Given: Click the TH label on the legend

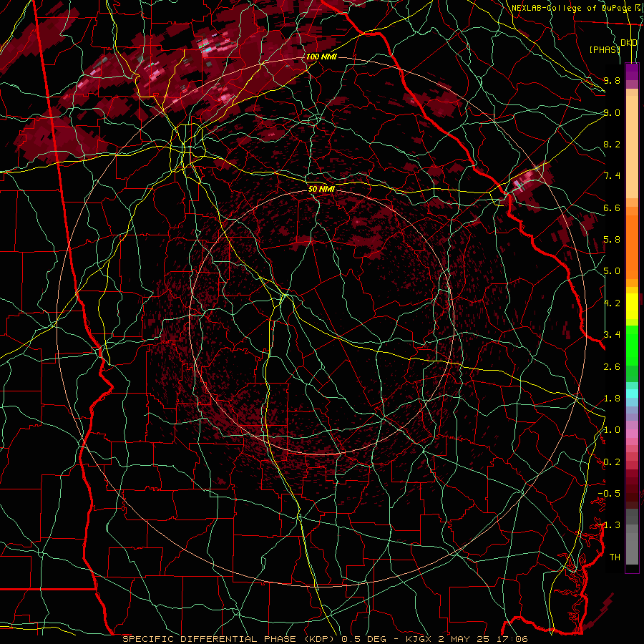Looking at the screenshot, I should click(615, 557).
